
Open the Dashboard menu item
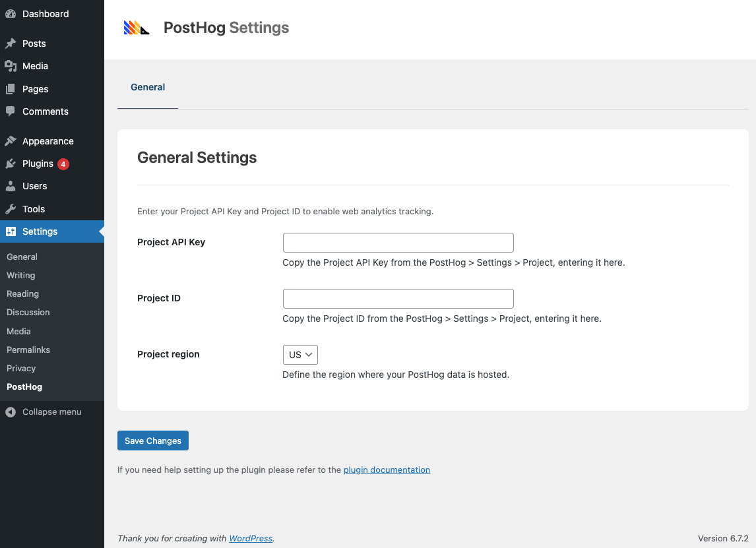coord(52,14)
